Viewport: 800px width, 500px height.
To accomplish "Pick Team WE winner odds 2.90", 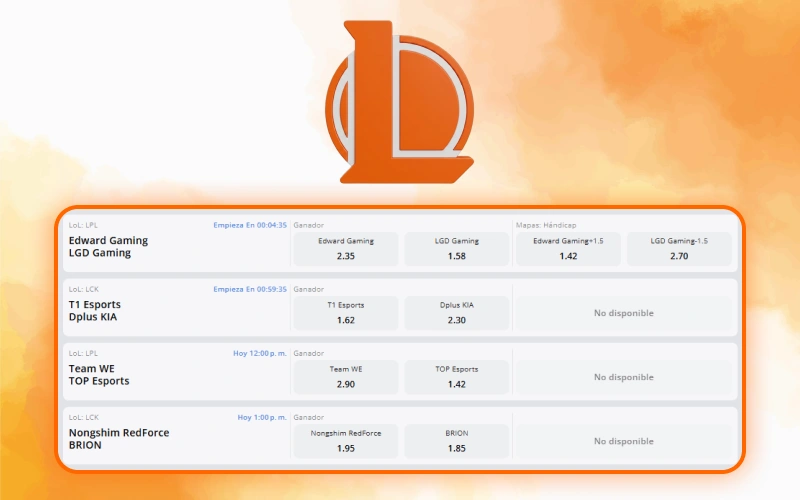I will 346,377.
